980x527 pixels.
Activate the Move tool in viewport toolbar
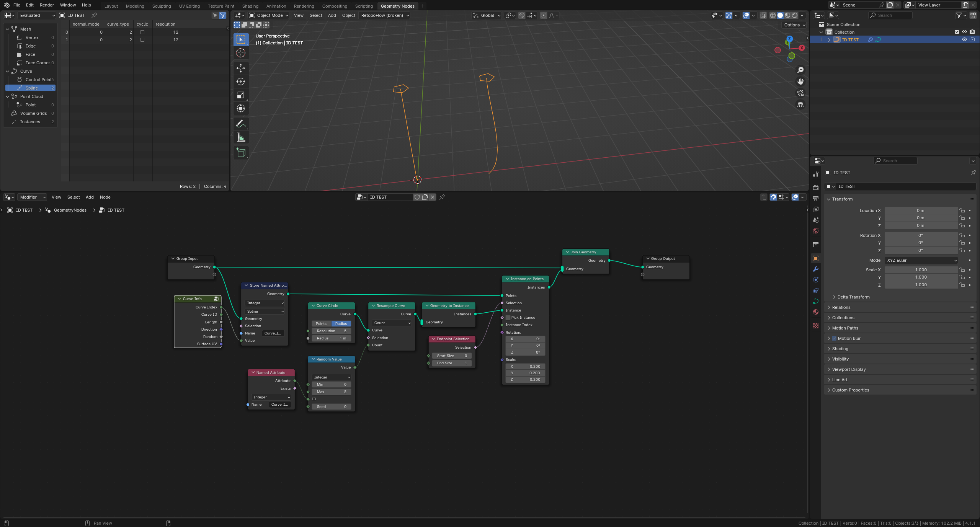pos(241,68)
